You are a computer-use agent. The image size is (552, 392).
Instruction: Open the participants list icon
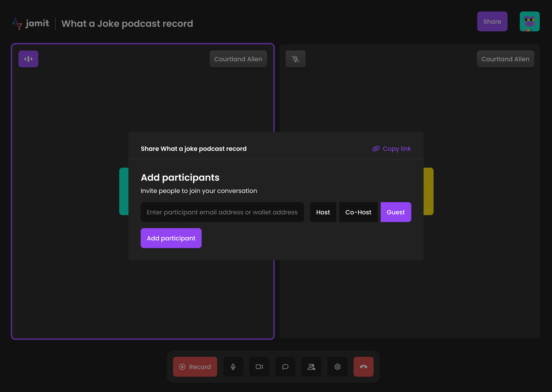click(x=311, y=367)
